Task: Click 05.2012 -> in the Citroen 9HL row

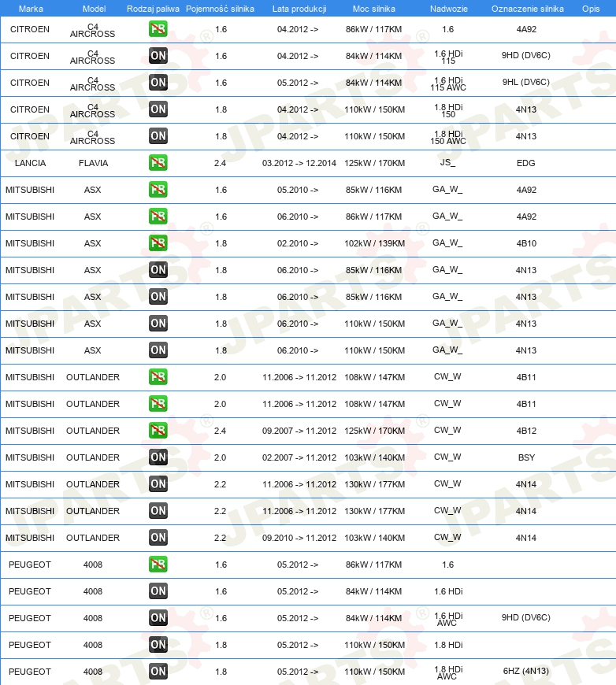Action: tap(298, 83)
